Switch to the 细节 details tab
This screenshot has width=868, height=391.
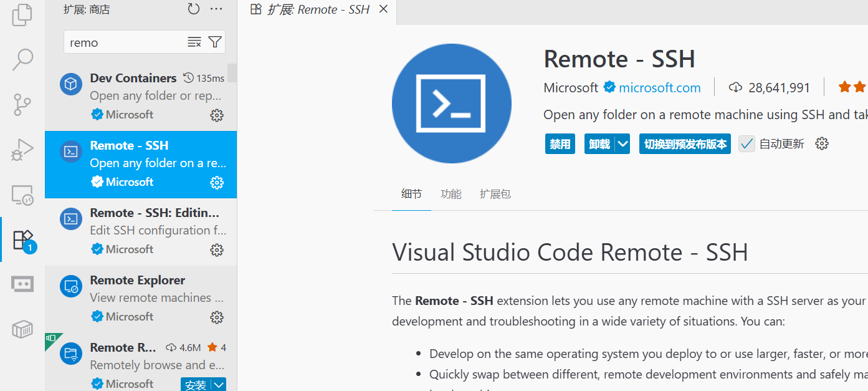coord(411,194)
